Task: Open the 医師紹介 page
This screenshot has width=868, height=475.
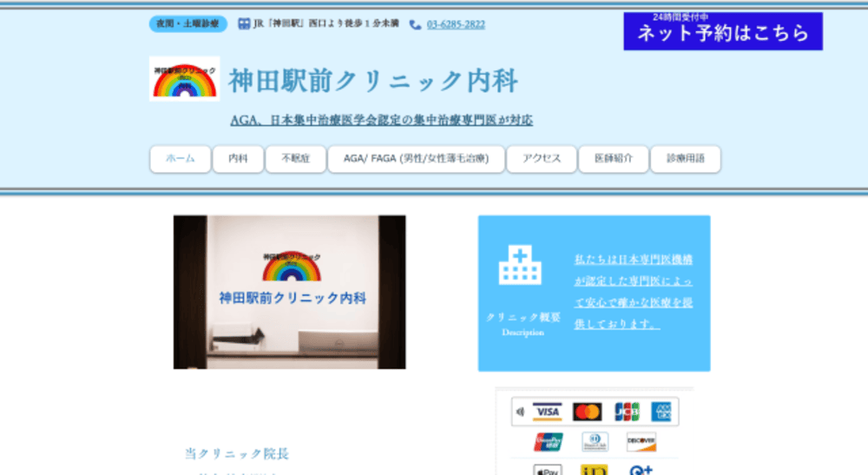Action: [x=613, y=159]
